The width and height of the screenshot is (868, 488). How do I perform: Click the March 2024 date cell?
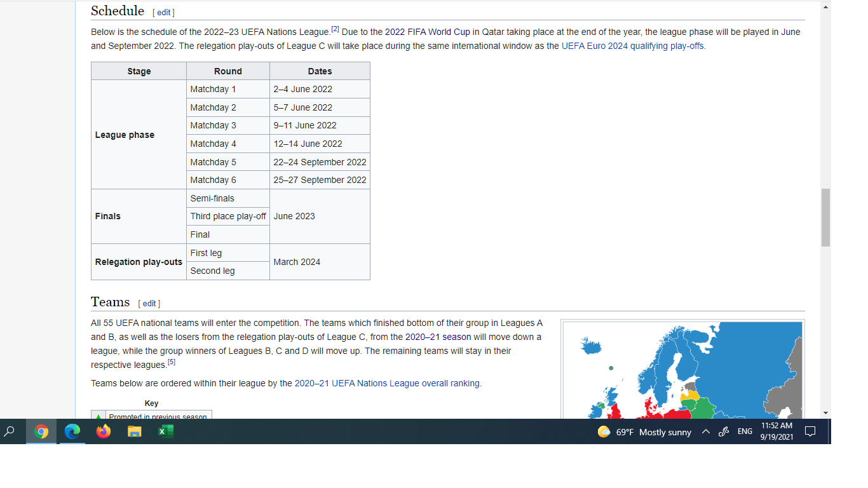coord(320,262)
